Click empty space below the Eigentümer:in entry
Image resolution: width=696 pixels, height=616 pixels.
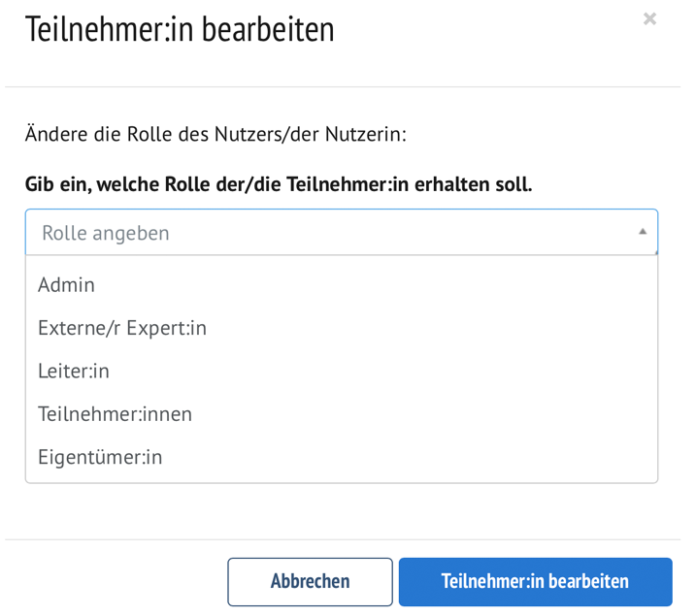(340, 476)
